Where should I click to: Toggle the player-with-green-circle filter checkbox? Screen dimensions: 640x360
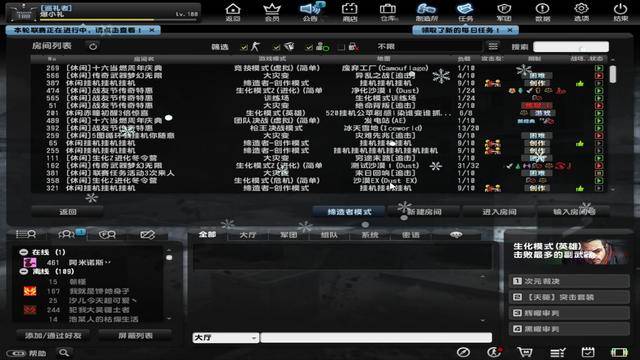(x=309, y=47)
